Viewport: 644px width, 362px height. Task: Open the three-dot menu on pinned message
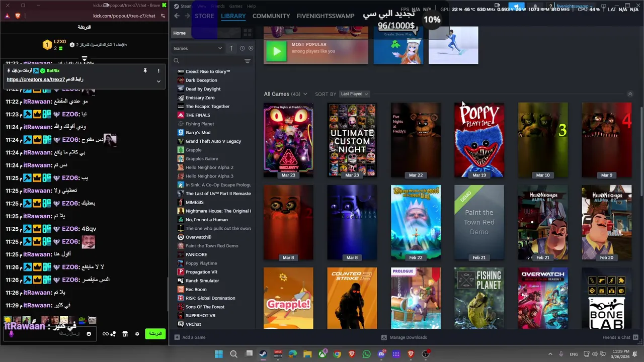pos(158,71)
